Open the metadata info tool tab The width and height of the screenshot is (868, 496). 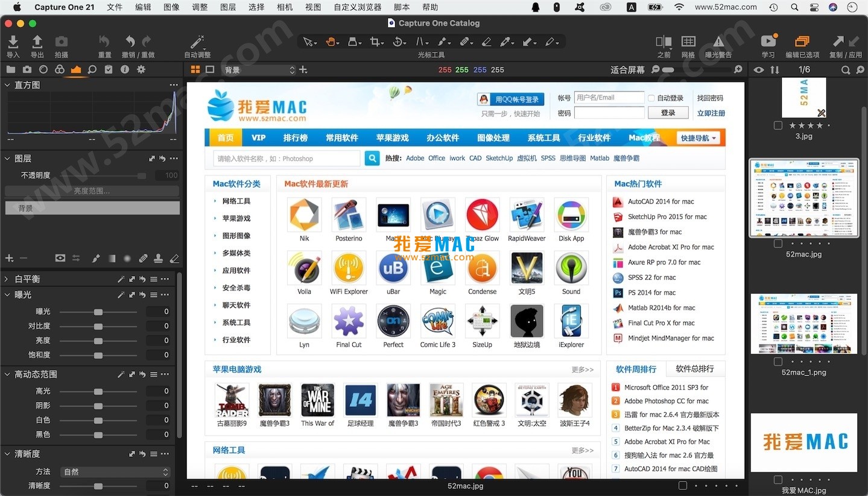(125, 69)
